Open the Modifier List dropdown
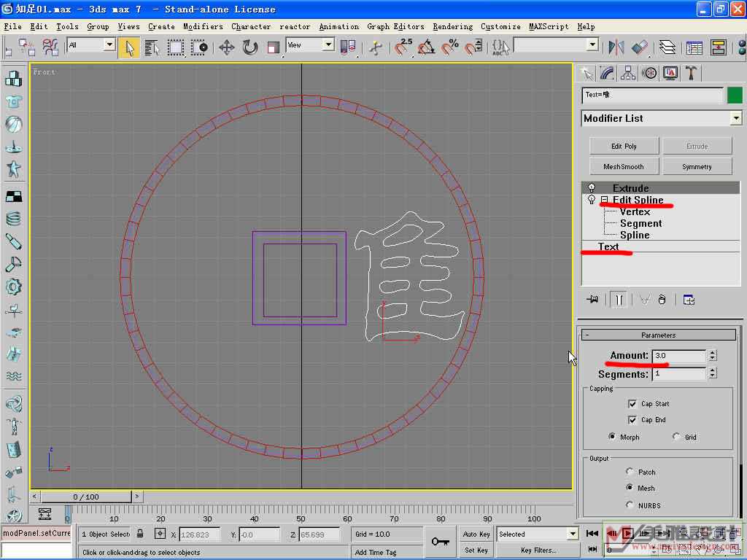Screen dimensions: 747x560 [x=735, y=118]
